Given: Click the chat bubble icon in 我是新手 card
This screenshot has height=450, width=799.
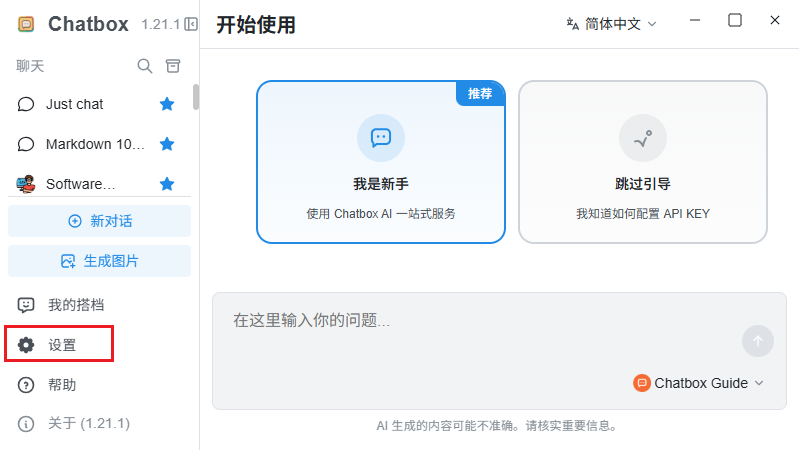Looking at the screenshot, I should pyautogui.click(x=381, y=138).
